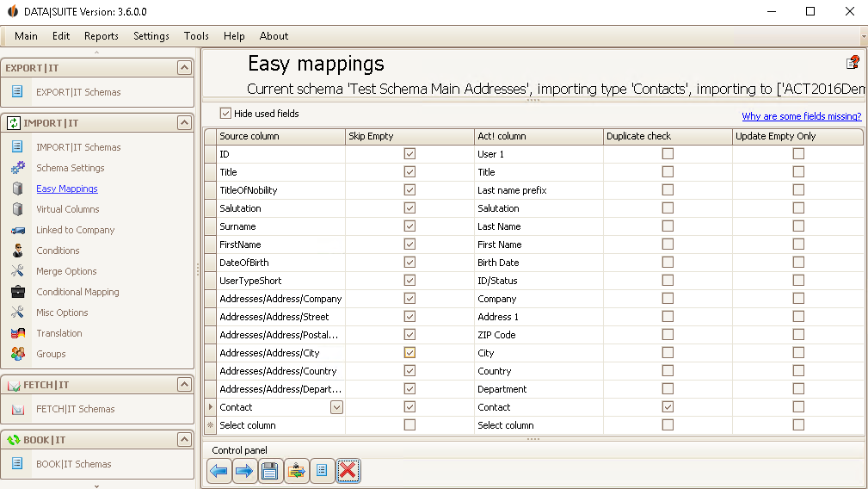The width and height of the screenshot is (868, 489).
Task: Click the sidebar scroll-up chevron
Action: 97,53
